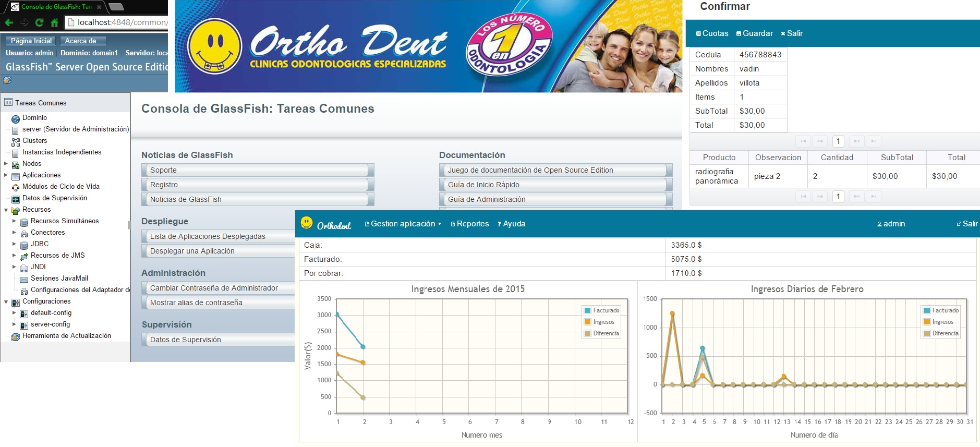Click the Registro button
Image resolution: width=980 pixels, height=447 pixels.
(258, 185)
